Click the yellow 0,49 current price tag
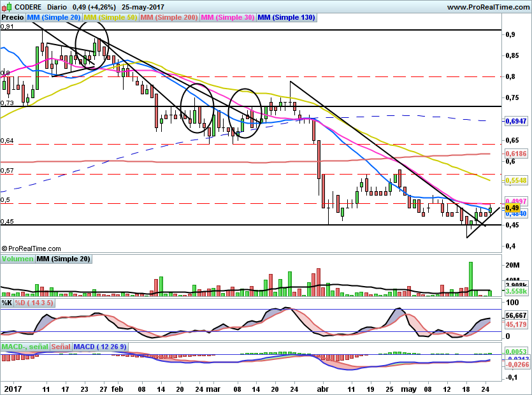The image size is (532, 395). pyautogui.click(x=512, y=208)
